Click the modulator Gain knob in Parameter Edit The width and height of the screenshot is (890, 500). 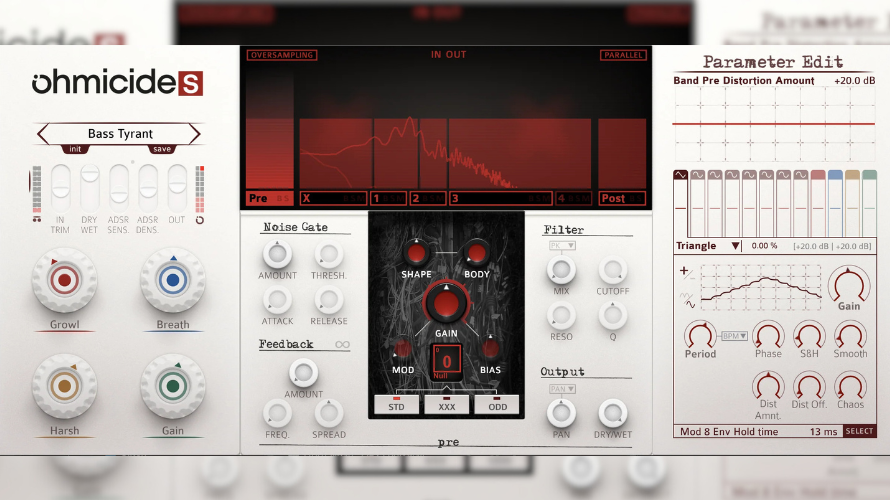(849, 285)
